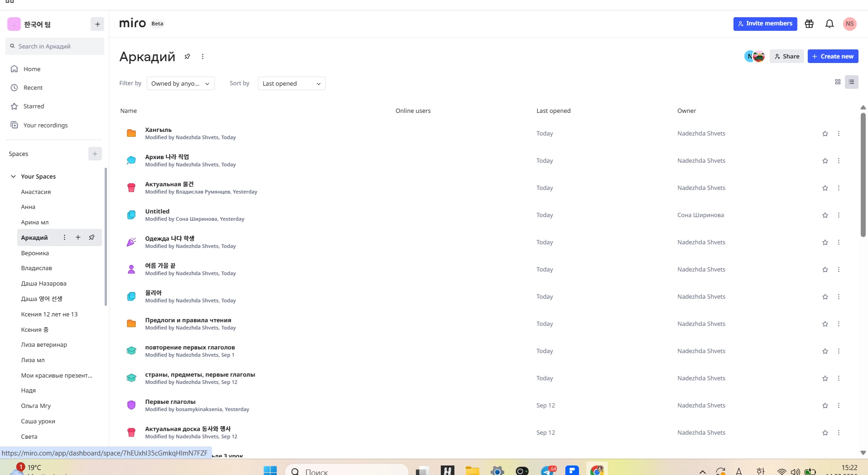Collapse the Your Spaces section
This screenshot has width=868, height=475.
13,176
